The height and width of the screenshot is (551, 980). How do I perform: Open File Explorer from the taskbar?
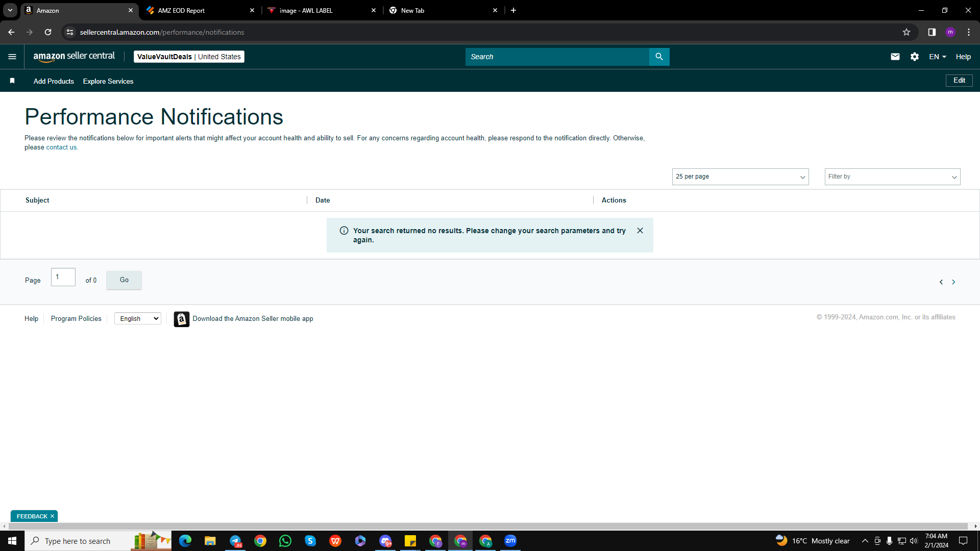pos(210,541)
